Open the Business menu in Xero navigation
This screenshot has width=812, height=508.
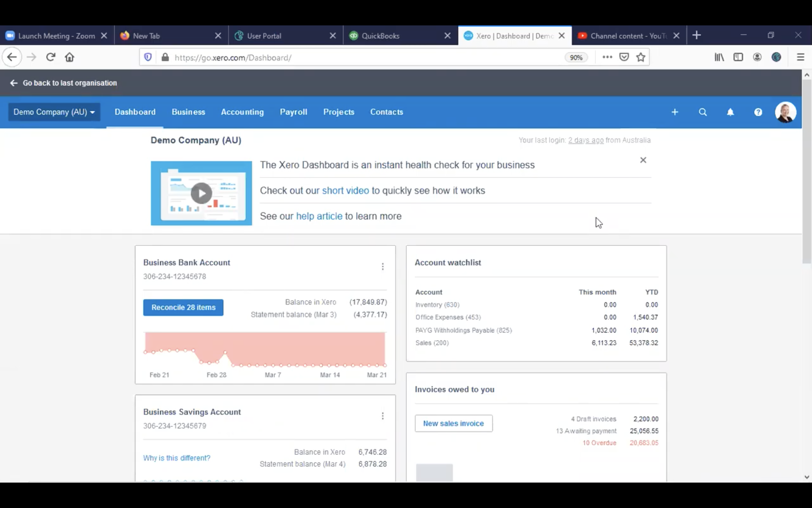(188, 112)
